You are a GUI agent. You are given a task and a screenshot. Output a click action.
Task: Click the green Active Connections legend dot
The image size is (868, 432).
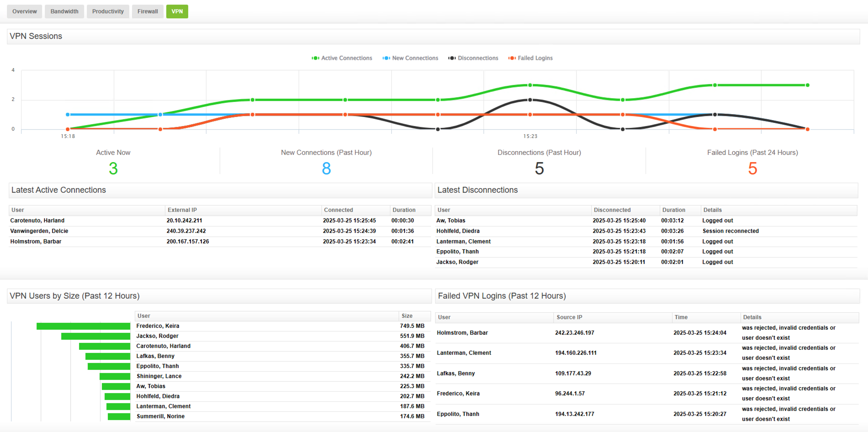point(314,58)
